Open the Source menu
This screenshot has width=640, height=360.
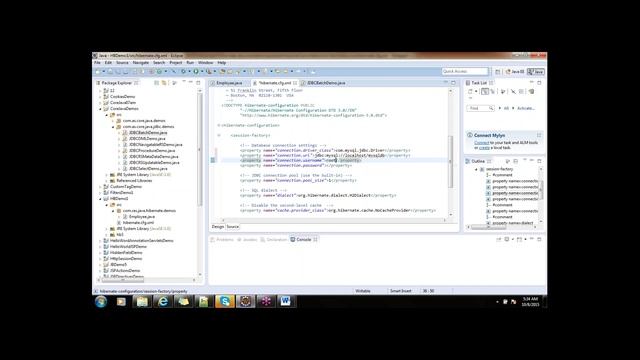pyautogui.click(x=122, y=63)
